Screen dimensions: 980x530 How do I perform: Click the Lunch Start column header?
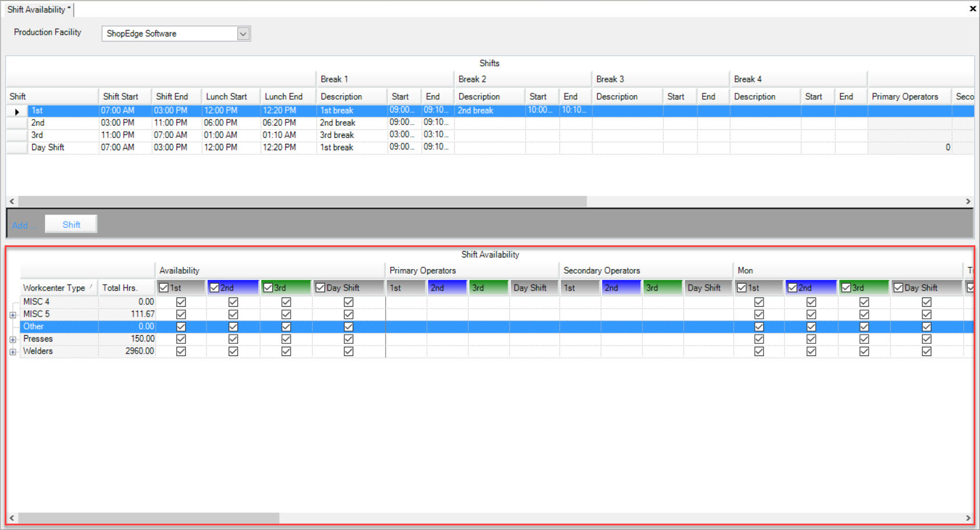pos(230,96)
